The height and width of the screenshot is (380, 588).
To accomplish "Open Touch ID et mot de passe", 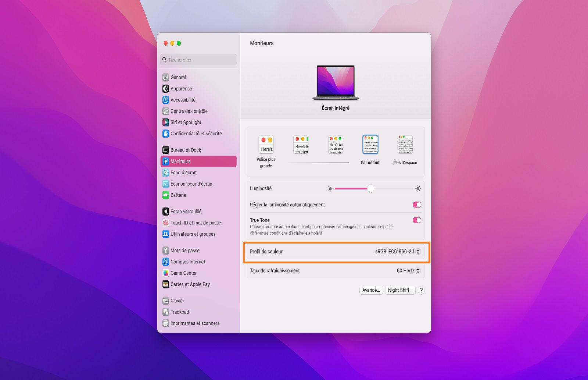I will coord(198,223).
